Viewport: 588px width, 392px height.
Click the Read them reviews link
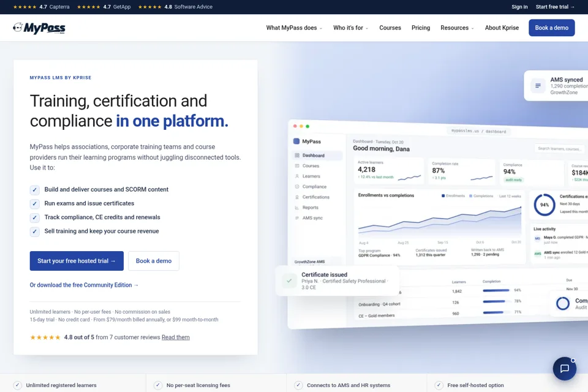point(176,337)
